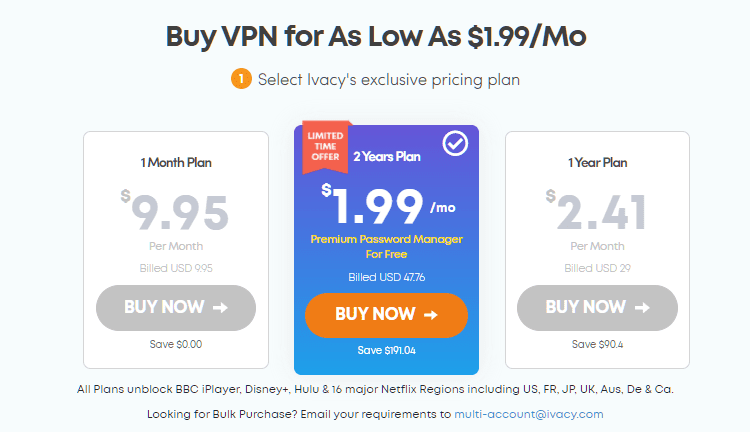Select the 1 Month Plan card title
Viewport: 750px width, 432px height.
tap(176, 163)
